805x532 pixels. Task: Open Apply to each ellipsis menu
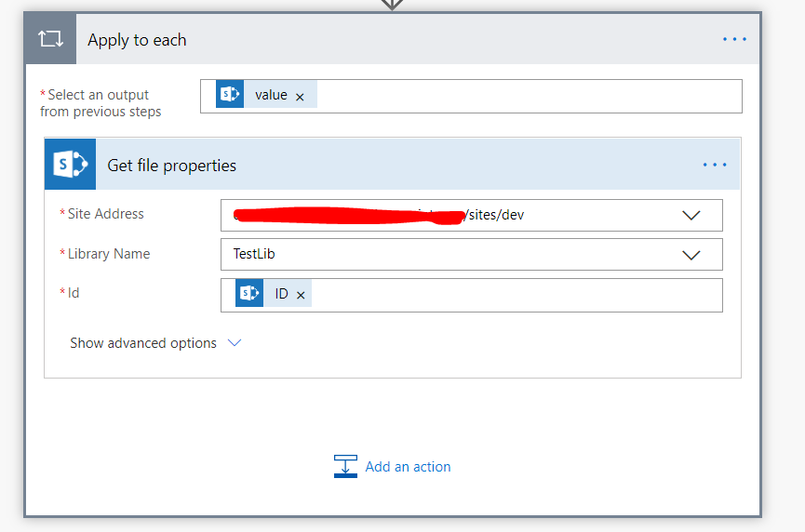(734, 39)
